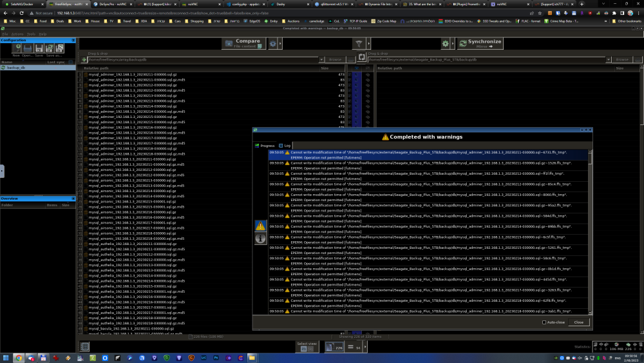Save the current configuration
The width and height of the screenshot is (644, 363).
pos(39,49)
